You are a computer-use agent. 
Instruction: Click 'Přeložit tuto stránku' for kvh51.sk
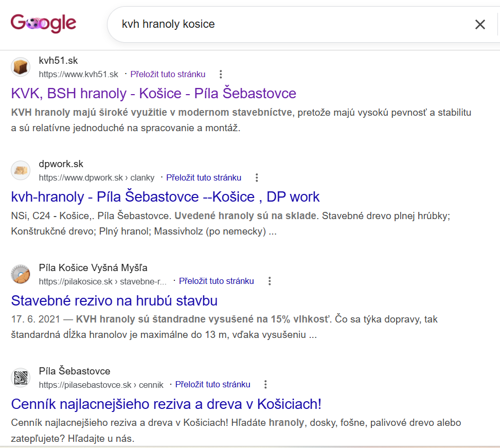point(168,74)
